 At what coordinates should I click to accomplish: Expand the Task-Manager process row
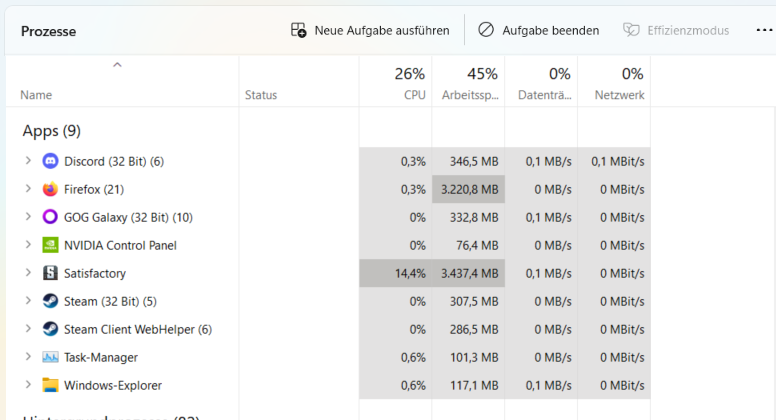pyautogui.click(x=28, y=357)
